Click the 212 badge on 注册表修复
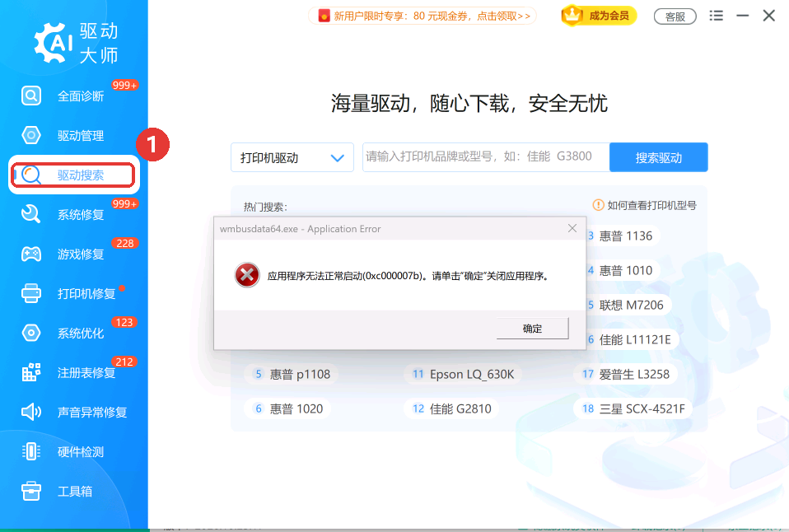The width and height of the screenshot is (789, 532). pos(124,362)
